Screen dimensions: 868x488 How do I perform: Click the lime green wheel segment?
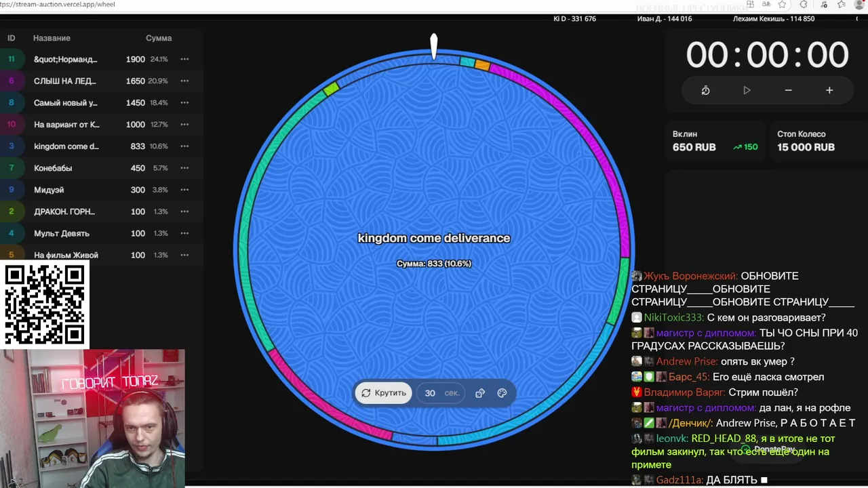(331, 89)
